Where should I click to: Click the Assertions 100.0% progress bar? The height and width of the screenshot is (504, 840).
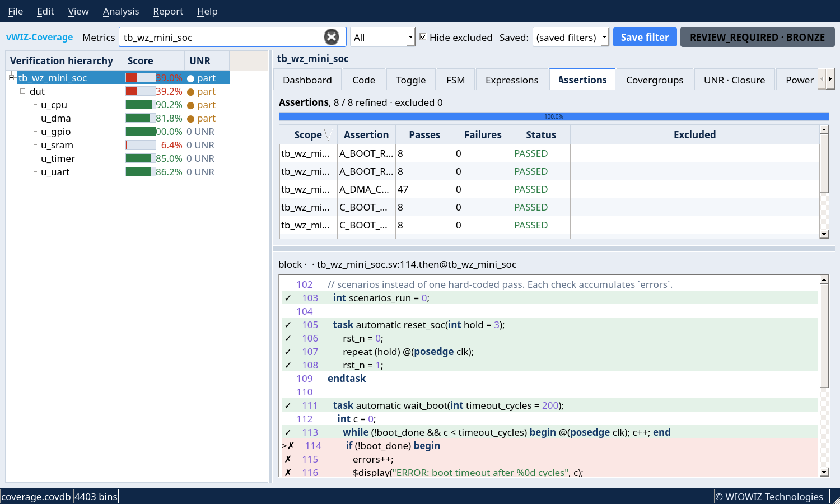click(554, 116)
